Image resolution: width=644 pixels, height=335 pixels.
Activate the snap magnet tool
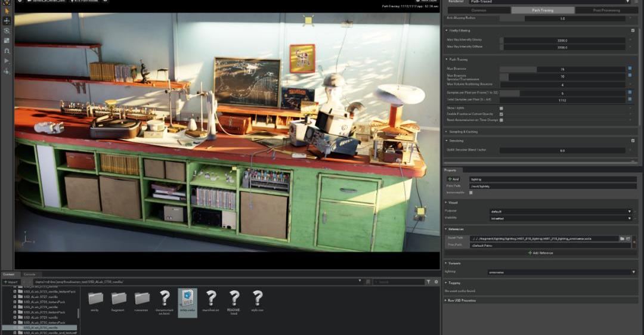pos(7,51)
